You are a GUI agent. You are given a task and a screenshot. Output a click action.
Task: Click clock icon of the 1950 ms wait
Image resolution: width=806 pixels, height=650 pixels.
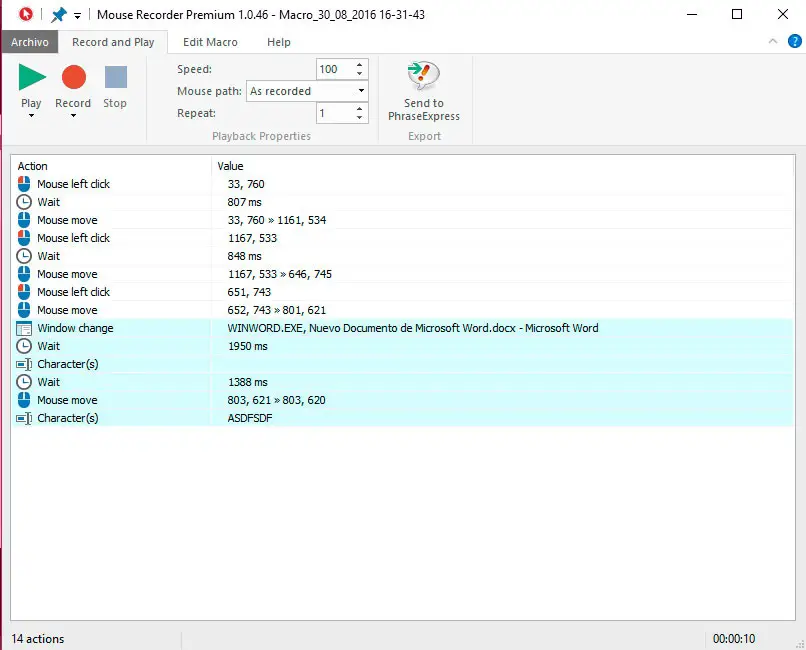click(24, 346)
